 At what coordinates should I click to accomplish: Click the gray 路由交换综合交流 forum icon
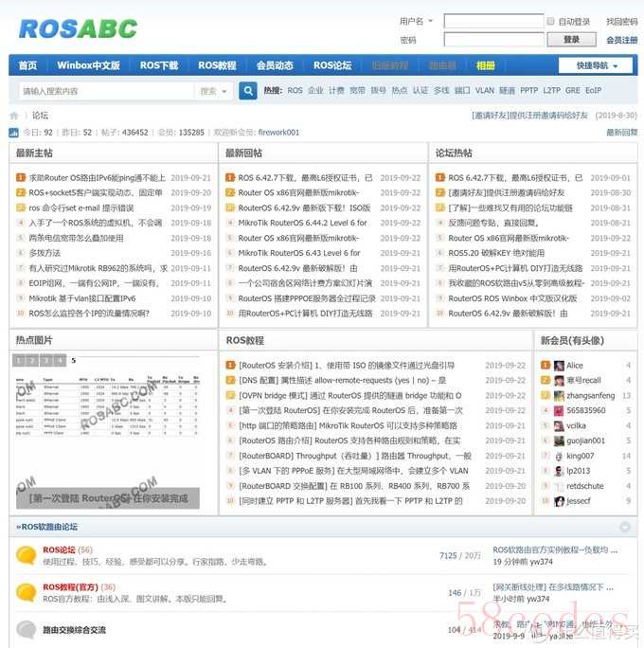tap(27, 630)
